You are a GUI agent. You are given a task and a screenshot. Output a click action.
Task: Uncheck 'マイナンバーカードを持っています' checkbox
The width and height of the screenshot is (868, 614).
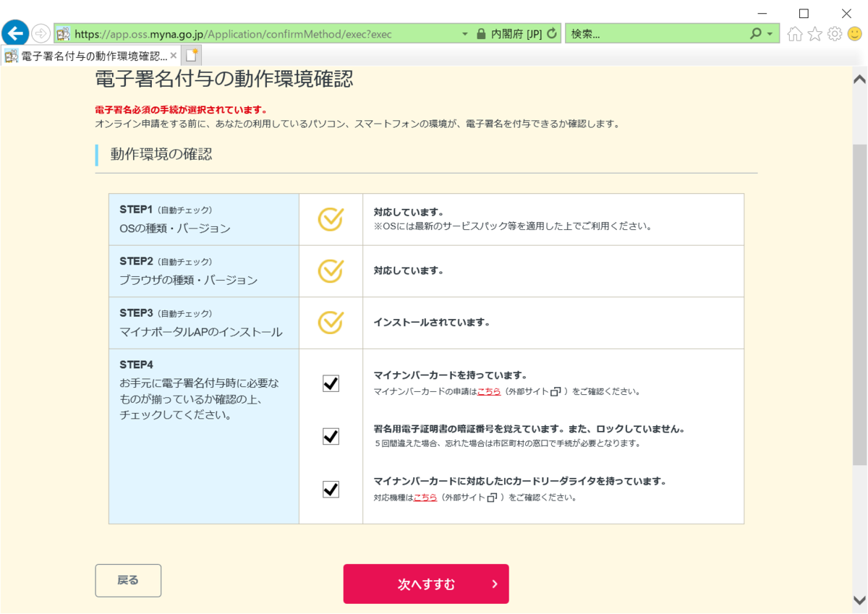point(331,383)
